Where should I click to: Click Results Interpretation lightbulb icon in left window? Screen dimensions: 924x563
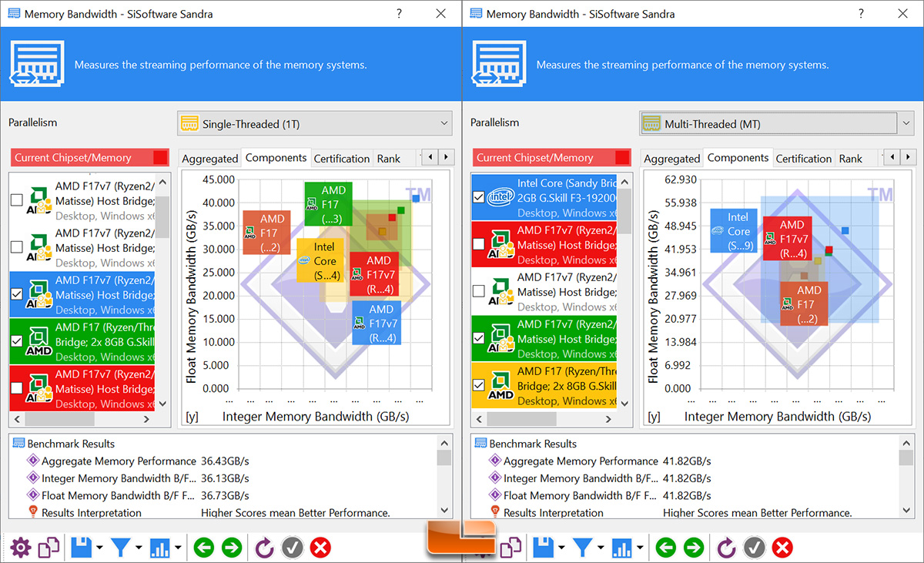click(32, 512)
